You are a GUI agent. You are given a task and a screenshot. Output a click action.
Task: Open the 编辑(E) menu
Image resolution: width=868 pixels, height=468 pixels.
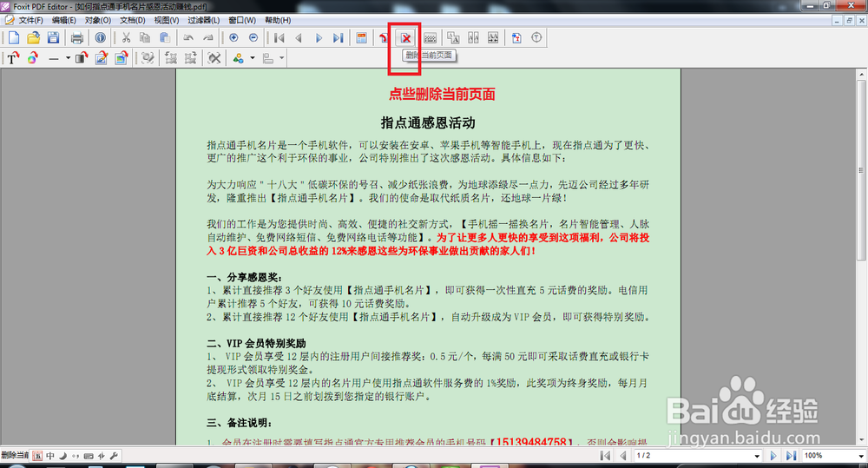coord(64,20)
